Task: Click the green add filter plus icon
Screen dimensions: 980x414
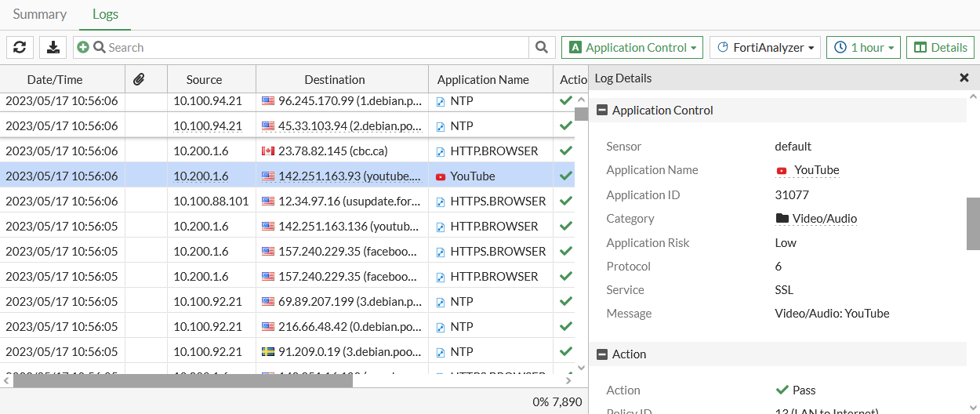Action: 83,48
